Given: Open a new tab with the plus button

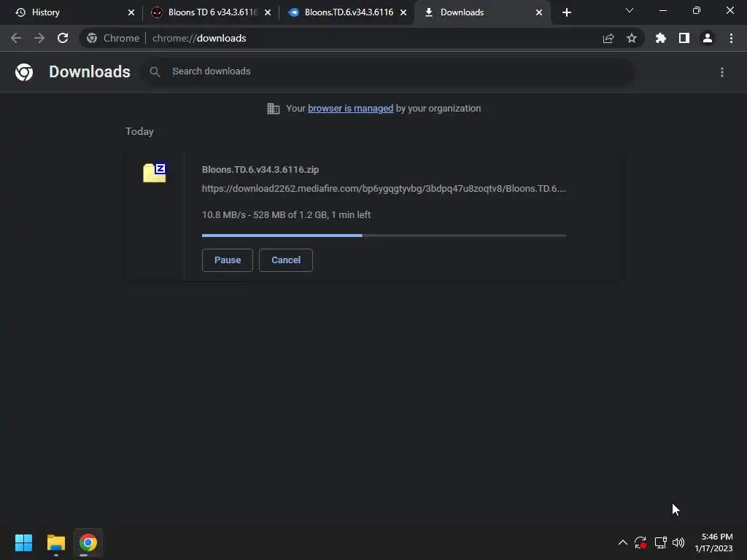Looking at the screenshot, I should 566,12.
